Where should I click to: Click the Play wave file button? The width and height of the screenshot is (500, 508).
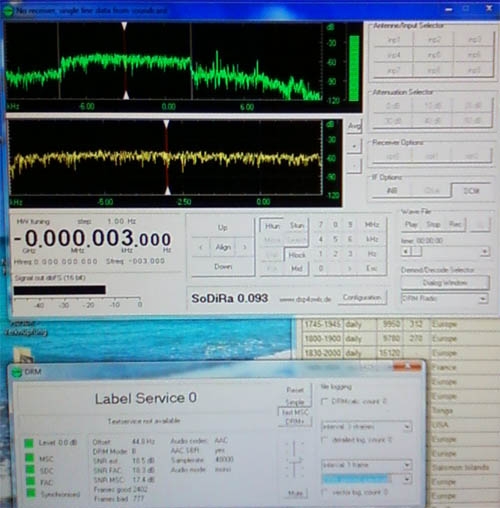pyautogui.click(x=411, y=224)
